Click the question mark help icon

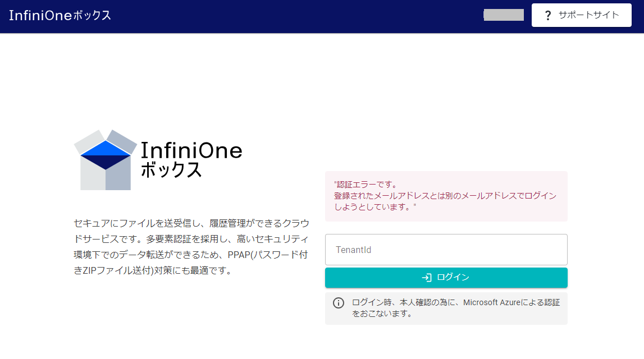coord(547,16)
